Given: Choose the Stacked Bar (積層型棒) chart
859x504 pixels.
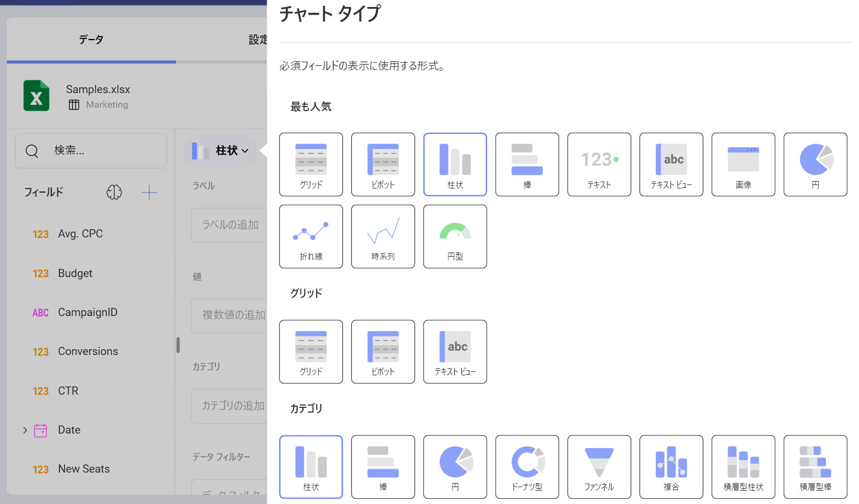Looking at the screenshot, I should tap(815, 467).
